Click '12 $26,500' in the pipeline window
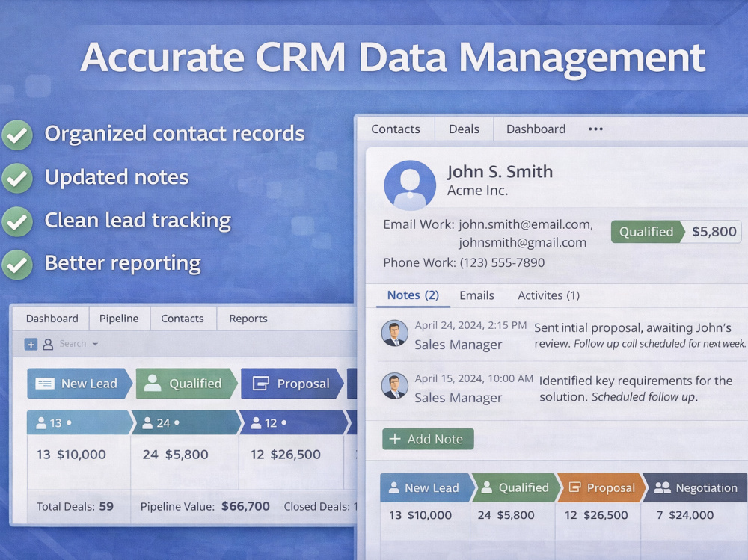This screenshot has width=748, height=560. tap(286, 454)
